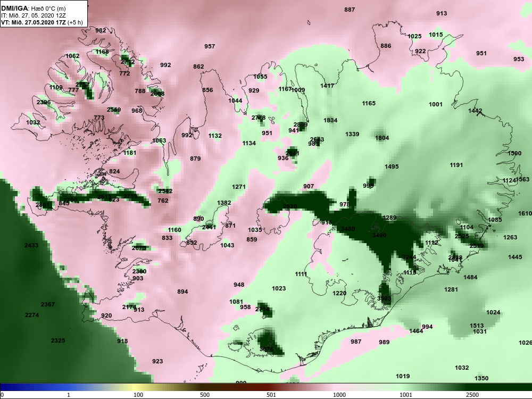Viewport: 532px width, 399px height.
Task: Click the map value 1445
Action: (515, 257)
